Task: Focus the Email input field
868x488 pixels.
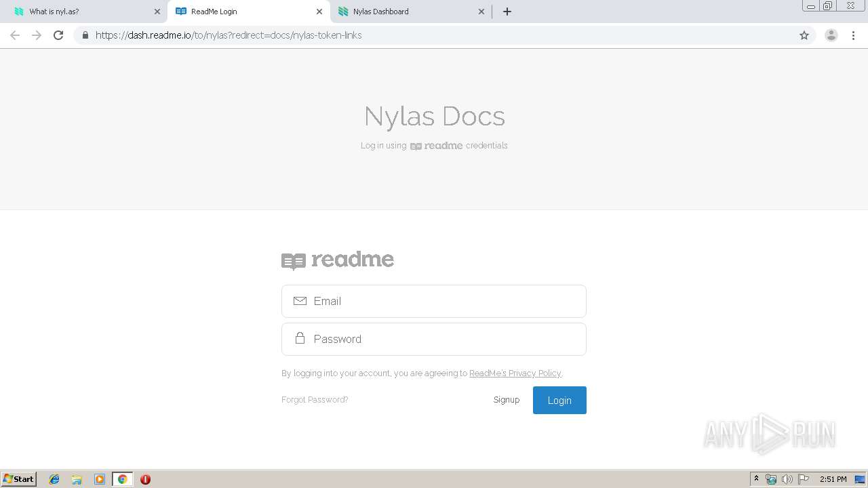Action: pos(434,301)
